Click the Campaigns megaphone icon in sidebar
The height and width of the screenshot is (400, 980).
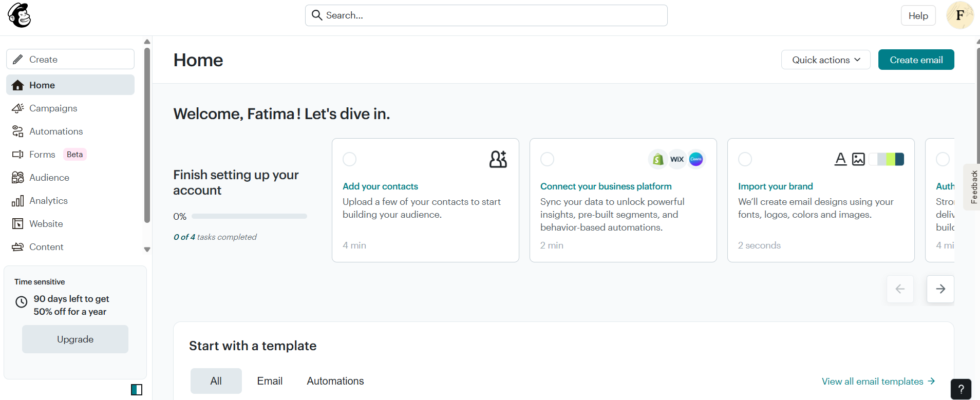(18, 108)
